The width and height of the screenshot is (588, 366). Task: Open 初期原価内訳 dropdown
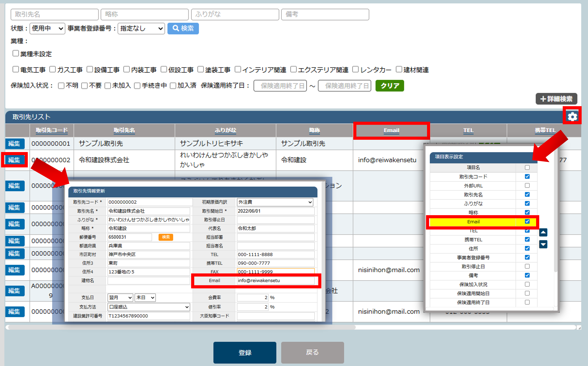pyautogui.click(x=275, y=202)
